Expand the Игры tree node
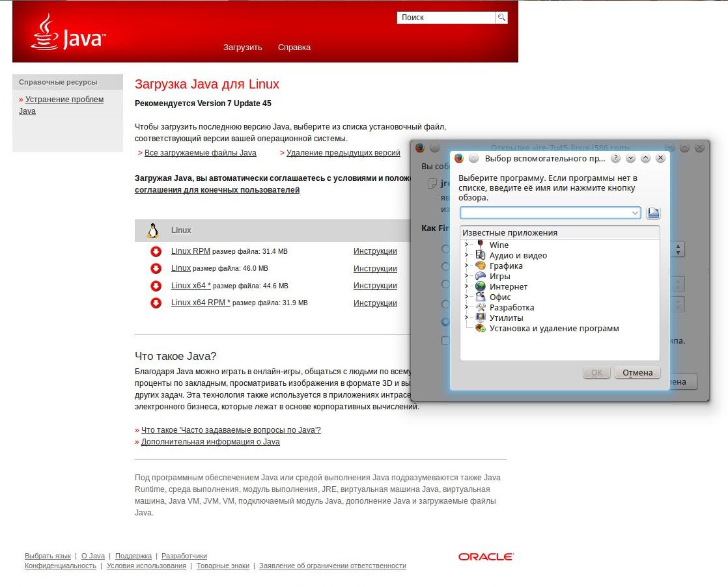This screenshot has width=728, height=587. [467, 276]
